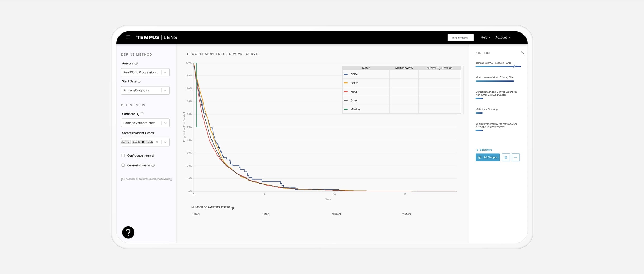Click the EGFR legend color swatch
Viewport: 644px width, 274px height.
(346, 83)
